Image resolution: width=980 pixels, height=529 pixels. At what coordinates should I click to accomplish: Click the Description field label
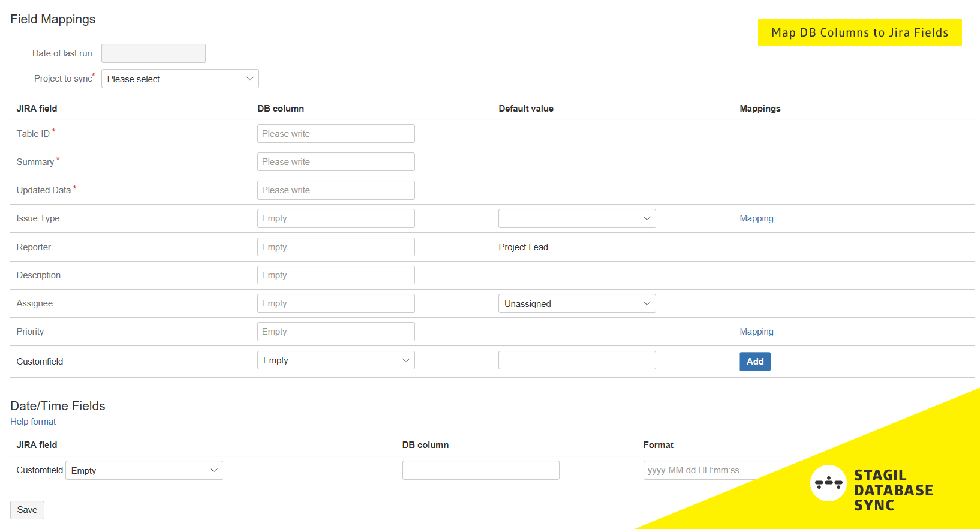[x=38, y=275]
